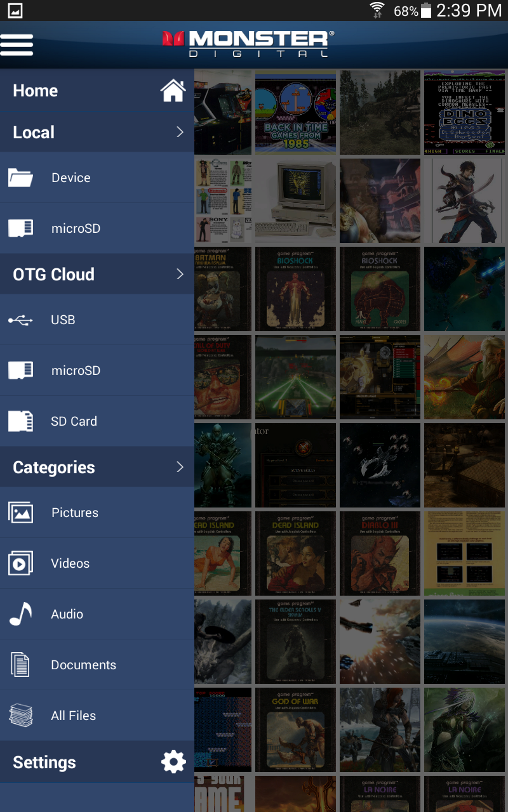The image size is (508, 812).
Task: Tap the Wi-Fi status icon
Action: coord(377,10)
